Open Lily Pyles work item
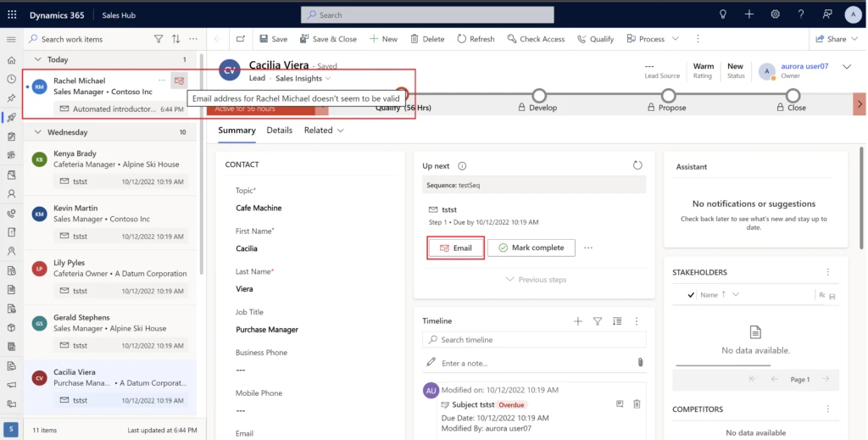 click(109, 278)
